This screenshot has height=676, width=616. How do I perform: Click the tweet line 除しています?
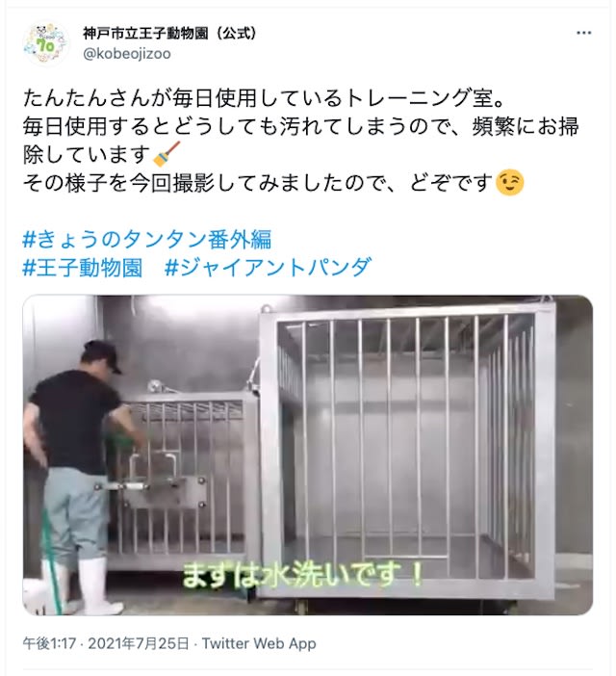click(87, 154)
